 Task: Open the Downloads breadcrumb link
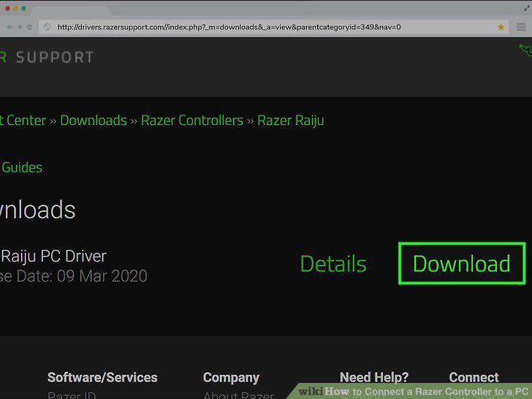94,121
